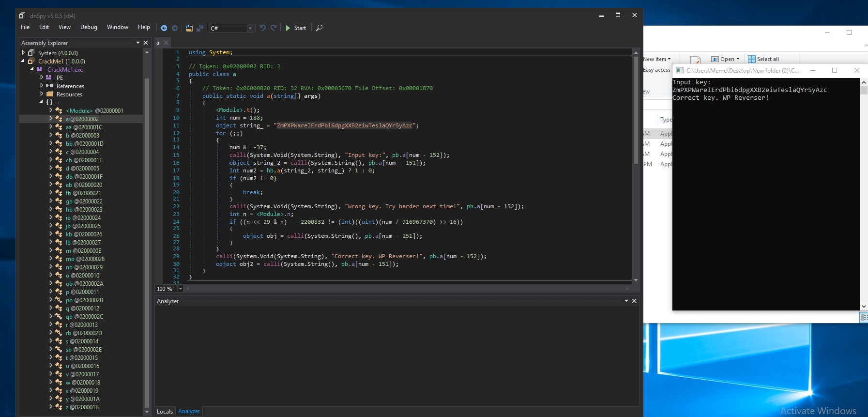Click the green Start debugging button

point(296,28)
